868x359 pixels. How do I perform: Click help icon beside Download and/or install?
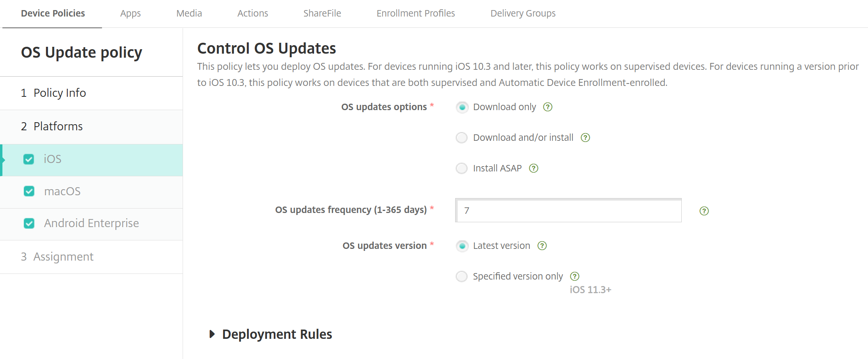coord(585,138)
